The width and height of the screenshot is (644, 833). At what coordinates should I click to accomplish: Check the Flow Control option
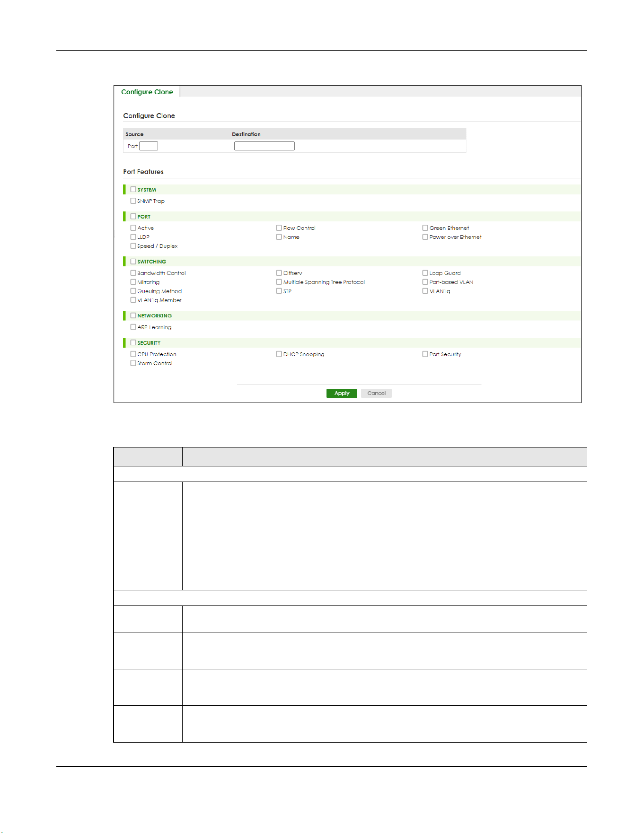279,228
